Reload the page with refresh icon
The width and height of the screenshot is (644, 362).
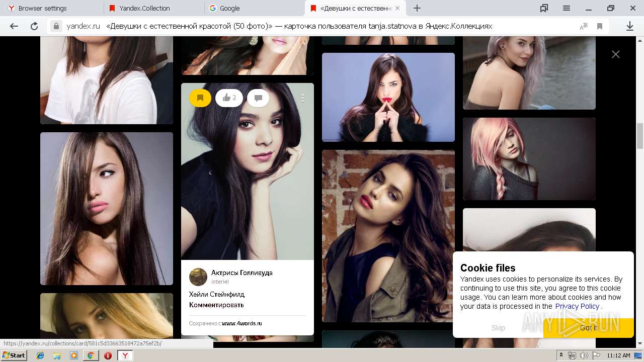coord(34,26)
